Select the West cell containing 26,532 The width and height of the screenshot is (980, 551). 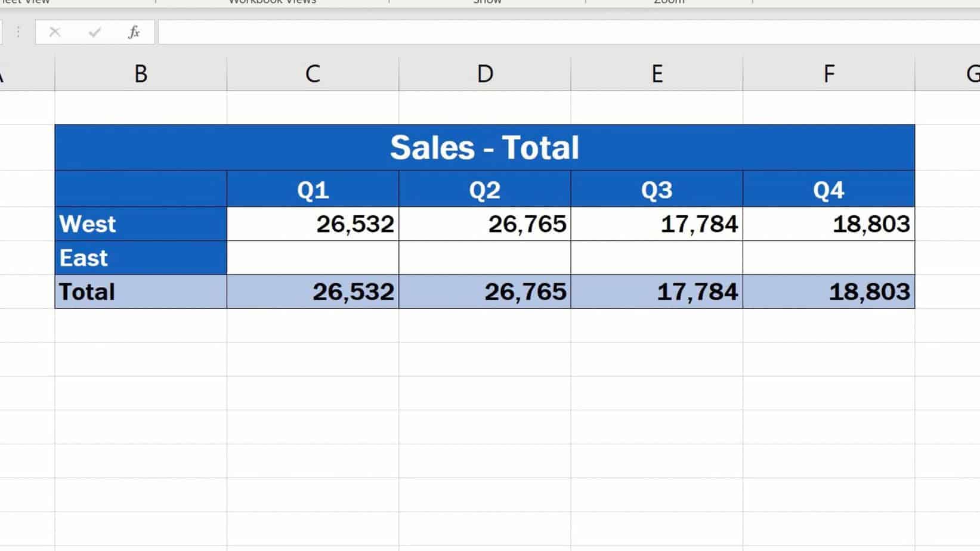point(312,224)
